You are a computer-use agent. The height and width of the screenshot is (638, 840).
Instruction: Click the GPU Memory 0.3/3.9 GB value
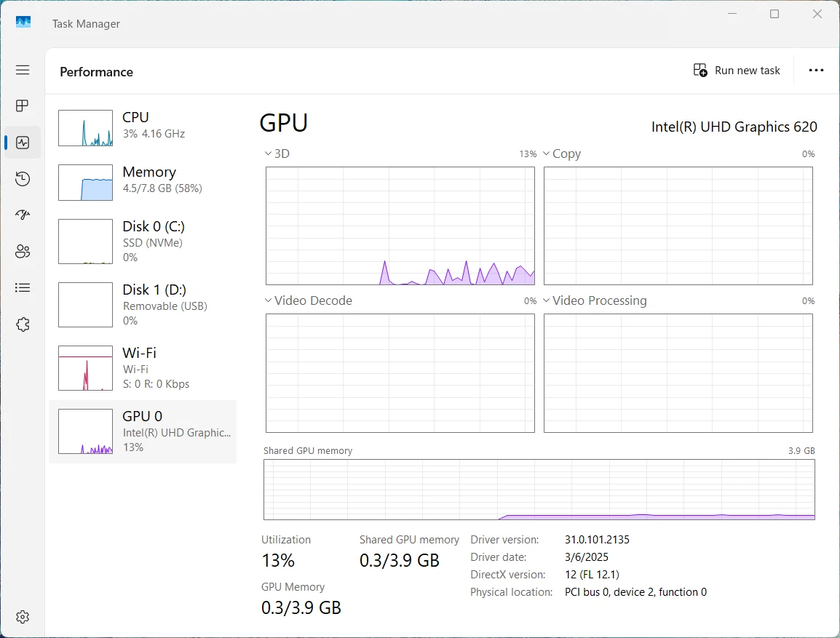tap(301, 607)
